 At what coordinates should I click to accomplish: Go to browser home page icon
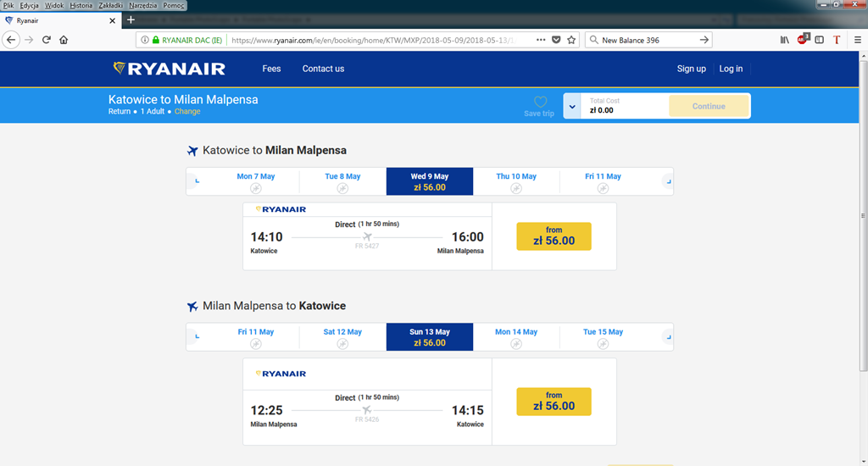point(64,40)
